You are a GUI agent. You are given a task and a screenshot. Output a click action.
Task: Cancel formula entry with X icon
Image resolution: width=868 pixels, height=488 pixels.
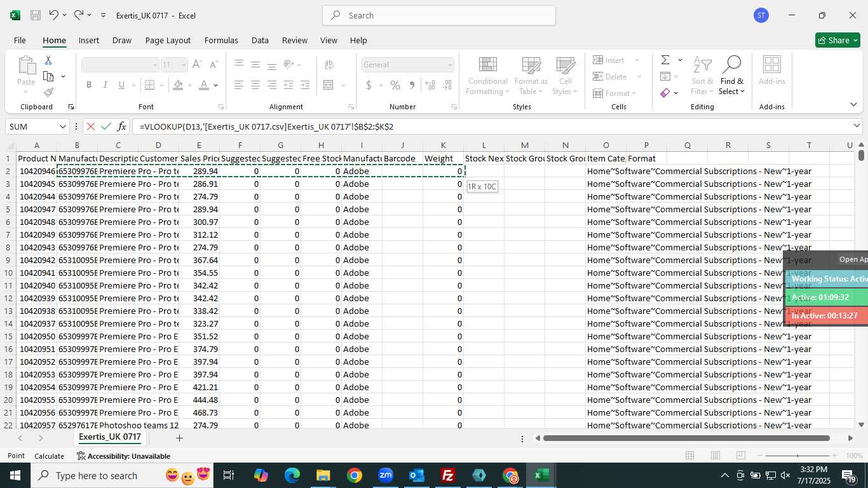point(91,126)
